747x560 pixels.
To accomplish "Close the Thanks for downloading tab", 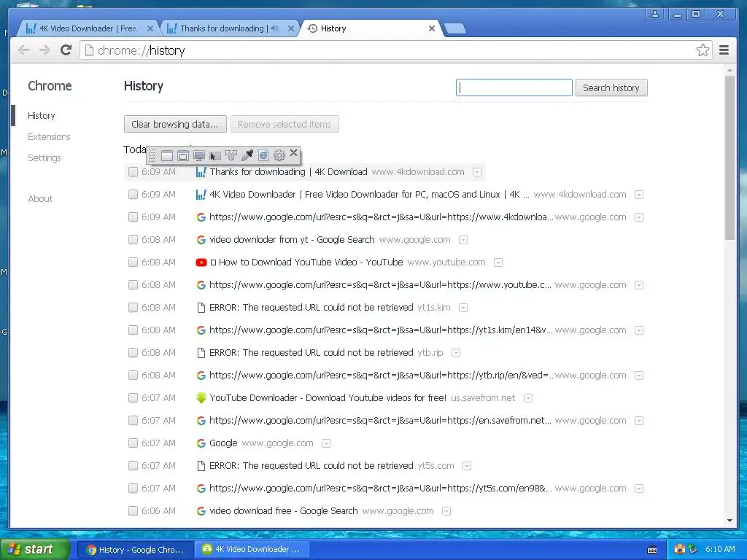I will pos(291,28).
